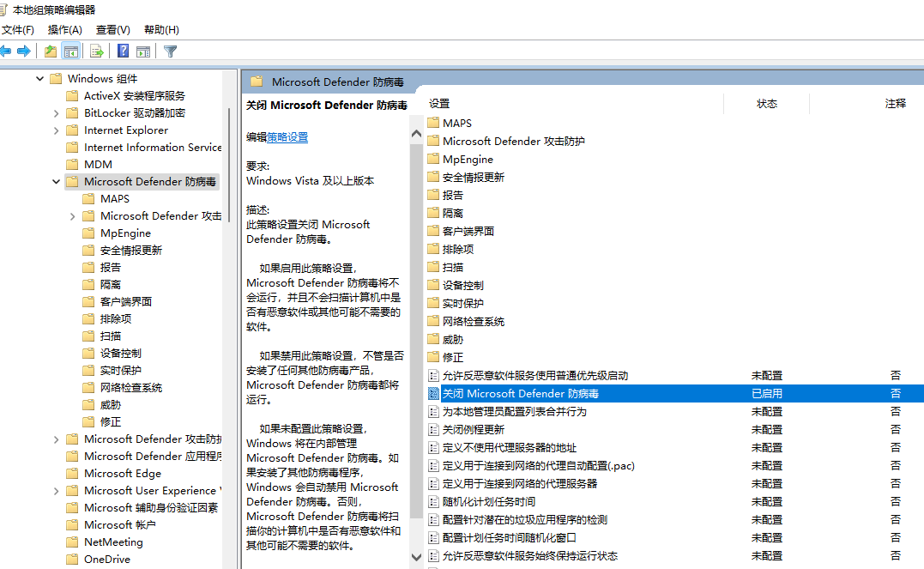Click the Forward arrow toolbar icon
924x569 pixels.
(23, 51)
